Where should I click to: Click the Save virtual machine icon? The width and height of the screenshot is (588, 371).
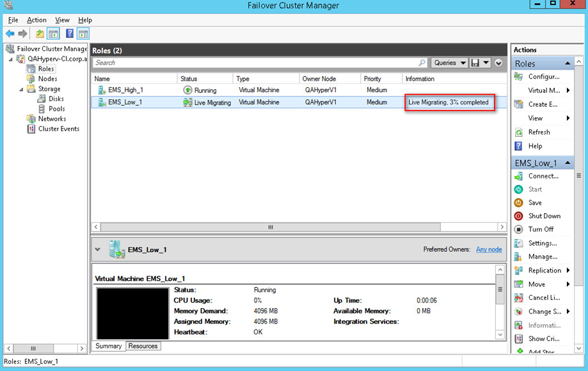(519, 203)
